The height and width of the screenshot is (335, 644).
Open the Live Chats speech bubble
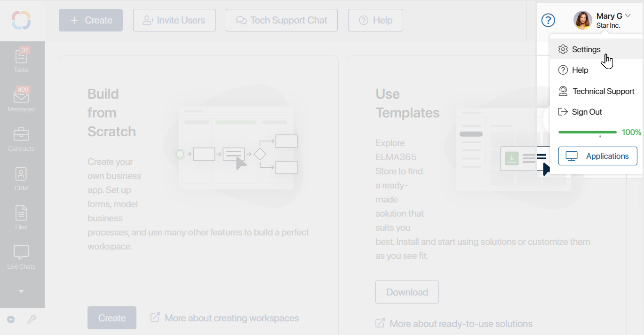pyautogui.click(x=21, y=252)
